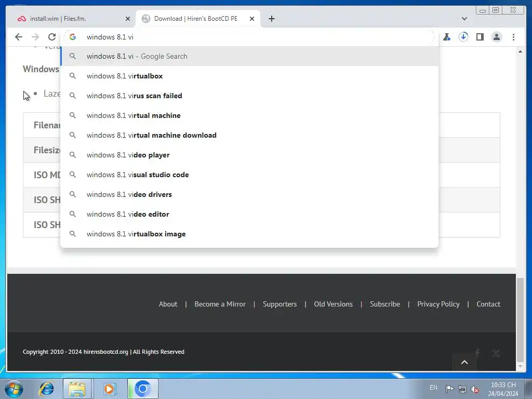Open Windows Explorer folder in taskbar
The height and width of the screenshot is (399, 532).
coord(77,389)
